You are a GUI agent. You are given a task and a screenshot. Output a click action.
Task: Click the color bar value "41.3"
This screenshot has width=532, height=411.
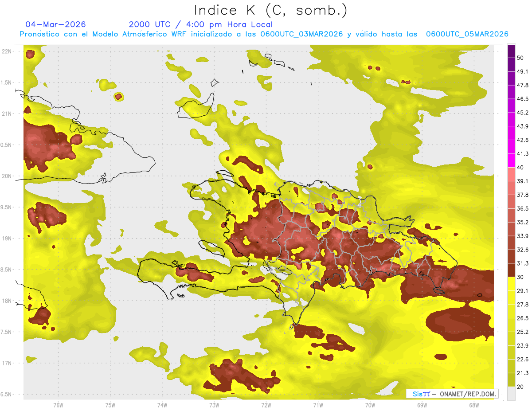click(523, 154)
